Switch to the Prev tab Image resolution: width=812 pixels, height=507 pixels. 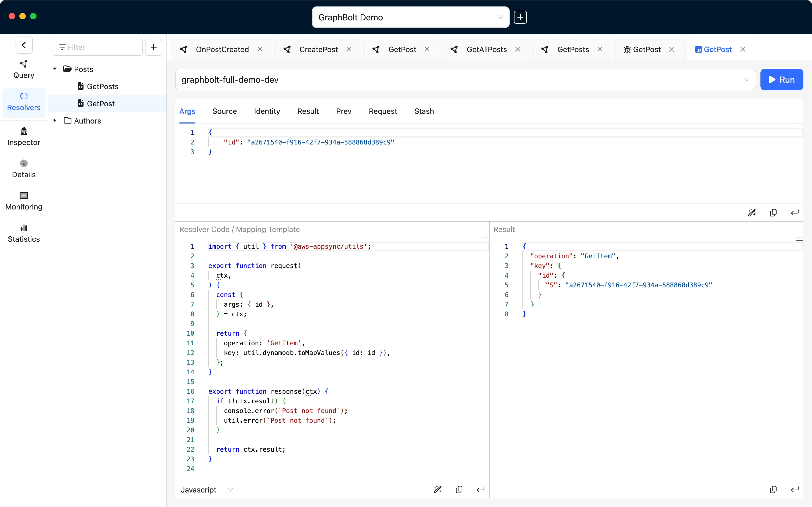344,111
